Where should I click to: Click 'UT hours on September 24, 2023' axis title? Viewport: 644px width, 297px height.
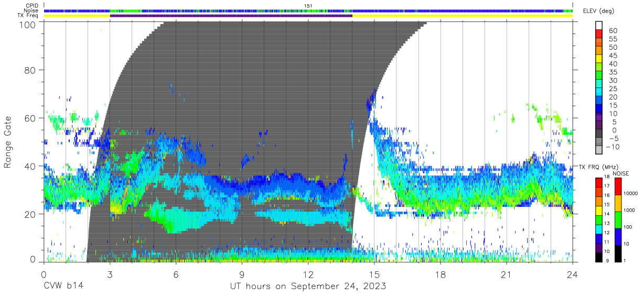[x=308, y=287]
